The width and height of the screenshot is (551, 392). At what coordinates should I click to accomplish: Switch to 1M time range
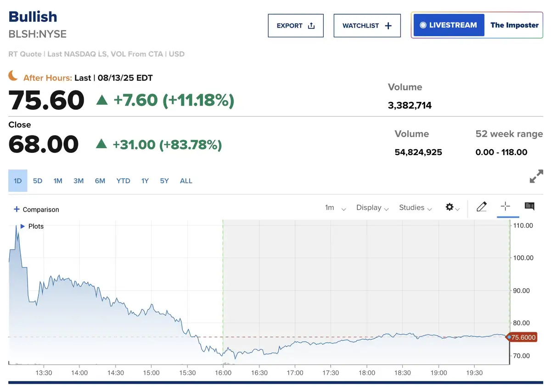click(57, 181)
